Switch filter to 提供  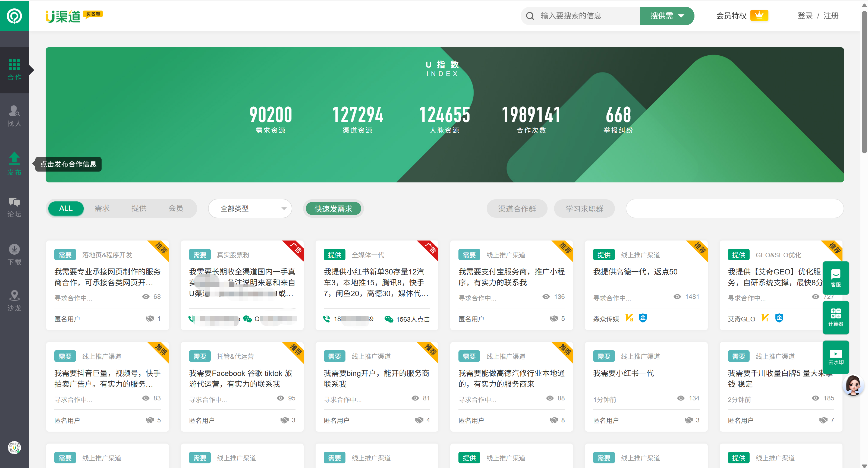tap(139, 208)
